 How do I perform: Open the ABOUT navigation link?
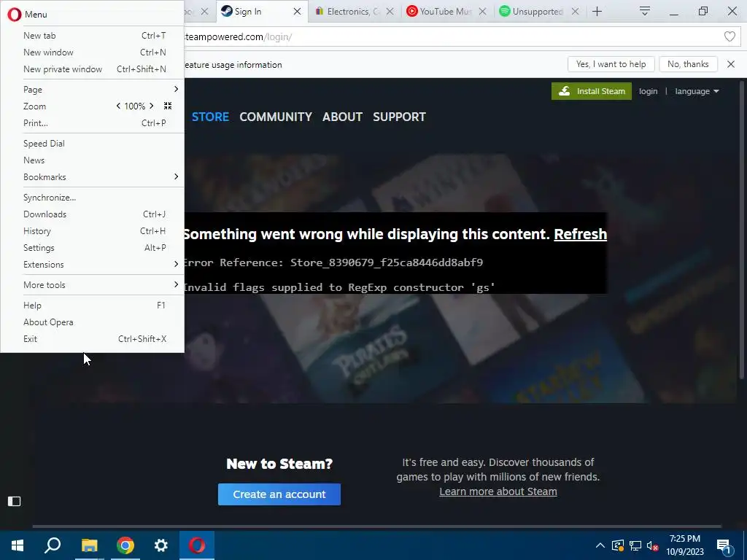[x=343, y=117]
